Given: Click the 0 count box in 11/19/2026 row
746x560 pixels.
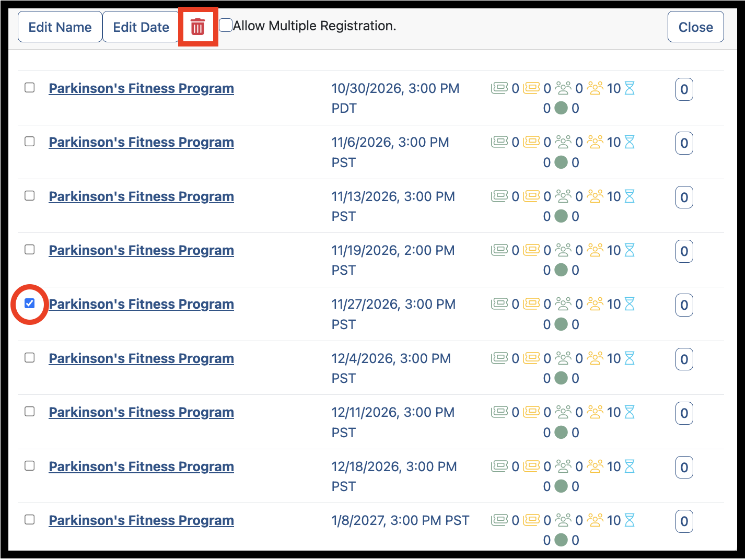Looking at the screenshot, I should [x=684, y=251].
